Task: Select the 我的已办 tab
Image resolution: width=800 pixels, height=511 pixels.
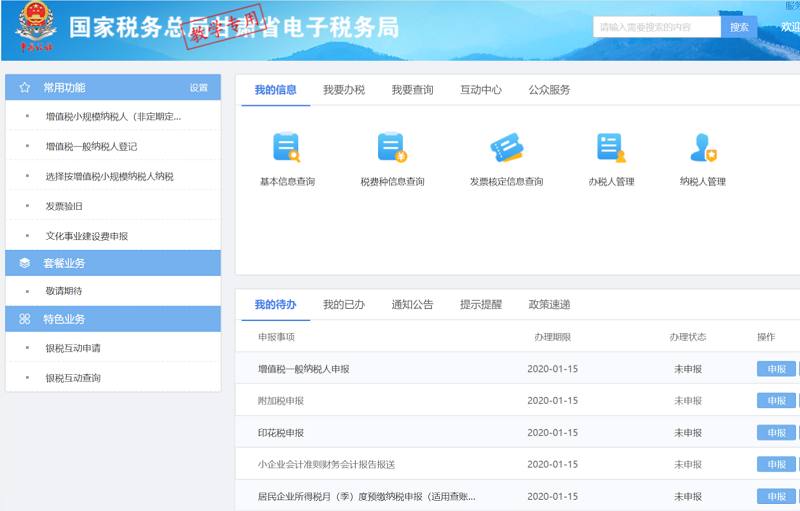Action: click(344, 305)
